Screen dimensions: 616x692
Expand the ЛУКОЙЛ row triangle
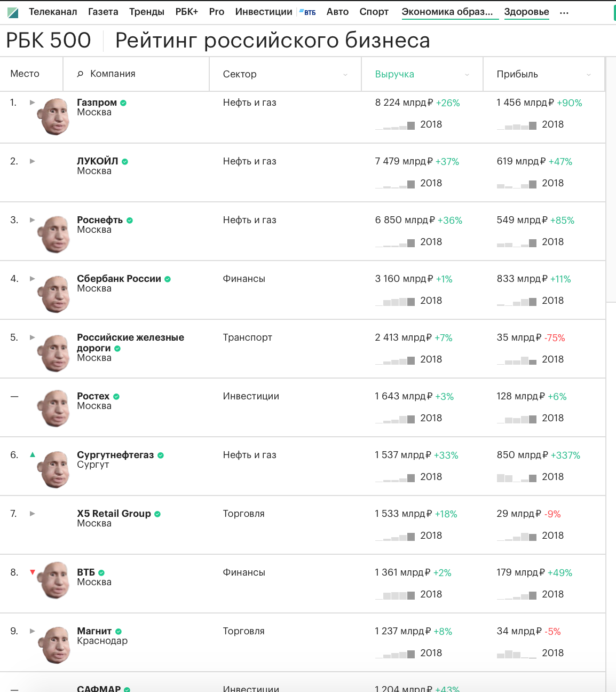click(x=33, y=161)
